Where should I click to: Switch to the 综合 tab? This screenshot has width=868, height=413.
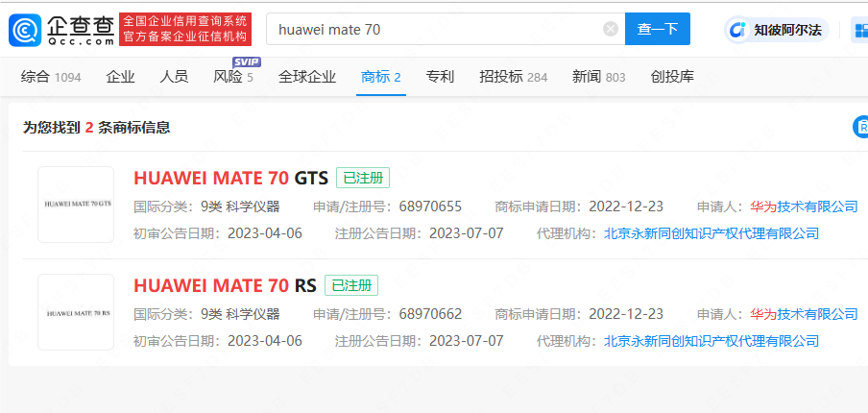coord(51,77)
